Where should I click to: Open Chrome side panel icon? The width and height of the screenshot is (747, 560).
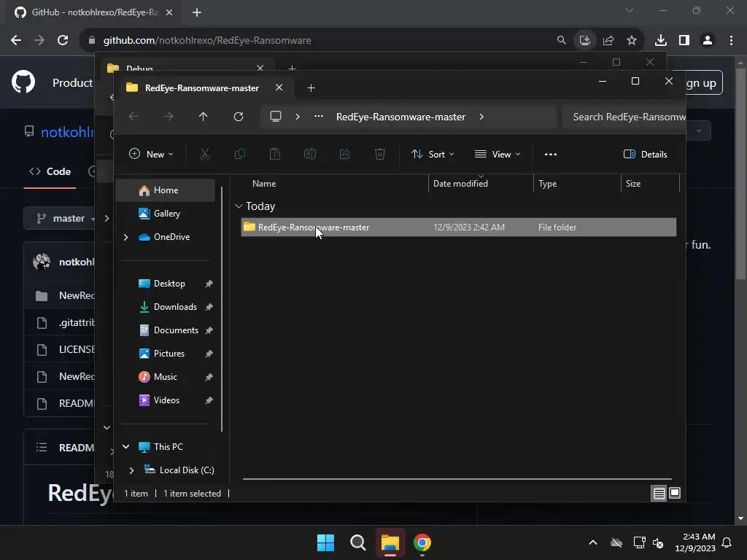pos(684,41)
